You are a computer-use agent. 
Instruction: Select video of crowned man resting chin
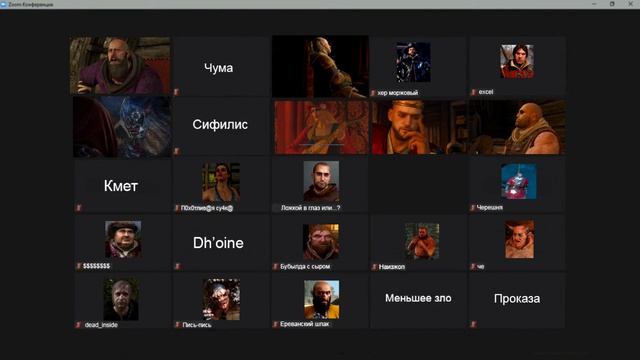coord(419,127)
